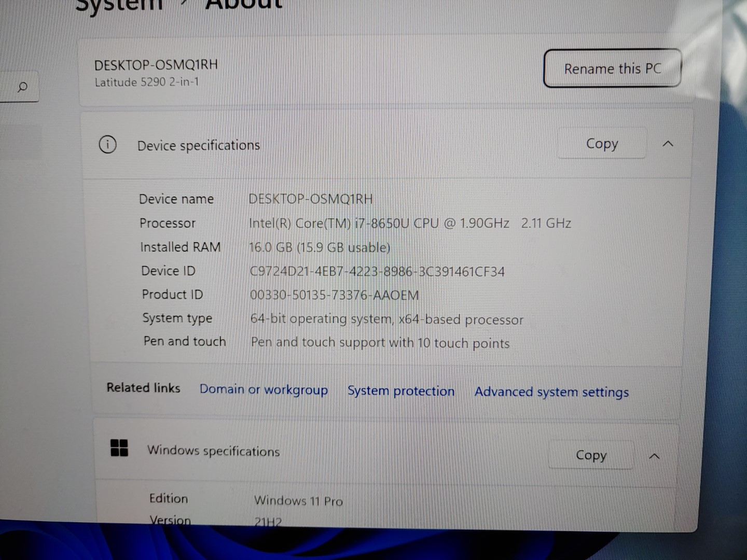The height and width of the screenshot is (560, 747).
Task: Open System protection link
Action: (x=401, y=390)
